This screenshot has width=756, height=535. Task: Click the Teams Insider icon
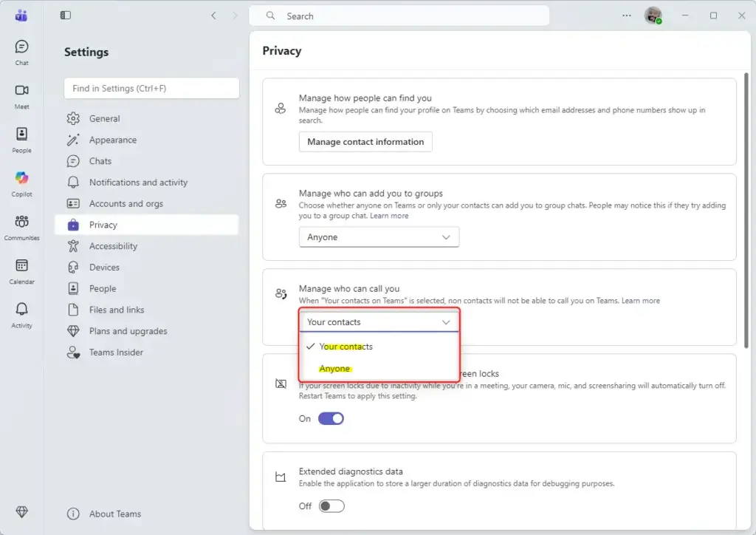coord(73,352)
